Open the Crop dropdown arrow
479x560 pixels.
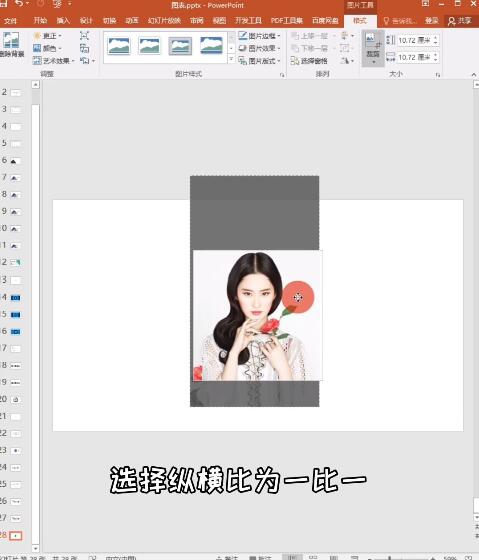[x=373, y=62]
